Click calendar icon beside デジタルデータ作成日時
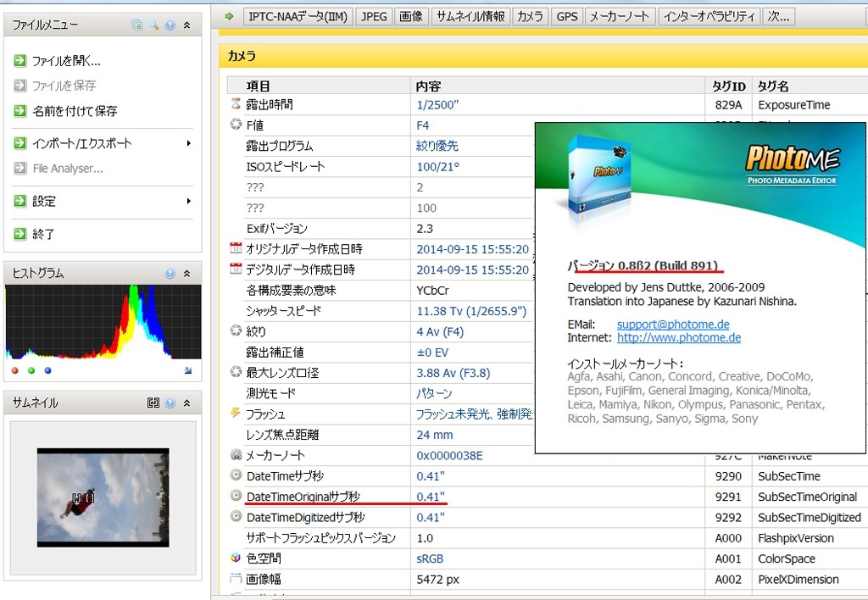The width and height of the screenshot is (868, 600). pyautogui.click(x=236, y=269)
